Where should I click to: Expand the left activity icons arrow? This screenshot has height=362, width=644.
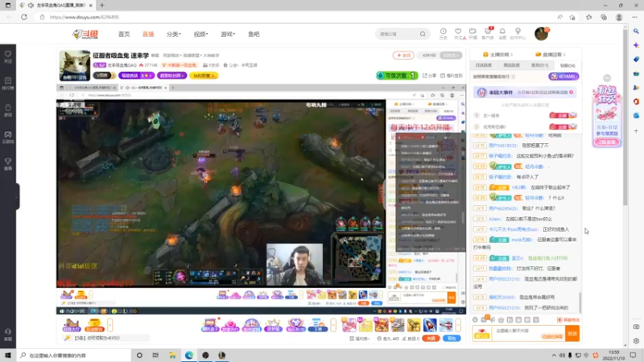[109, 325]
